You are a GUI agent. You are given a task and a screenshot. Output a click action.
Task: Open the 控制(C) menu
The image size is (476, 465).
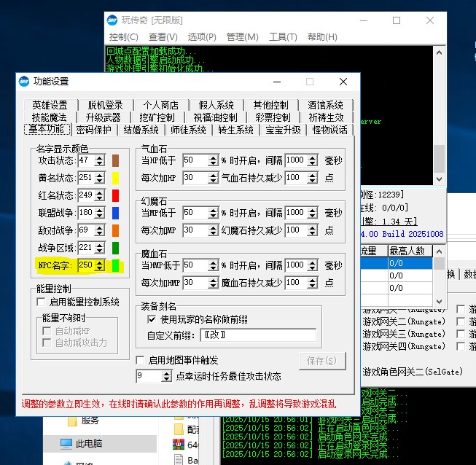(x=124, y=37)
